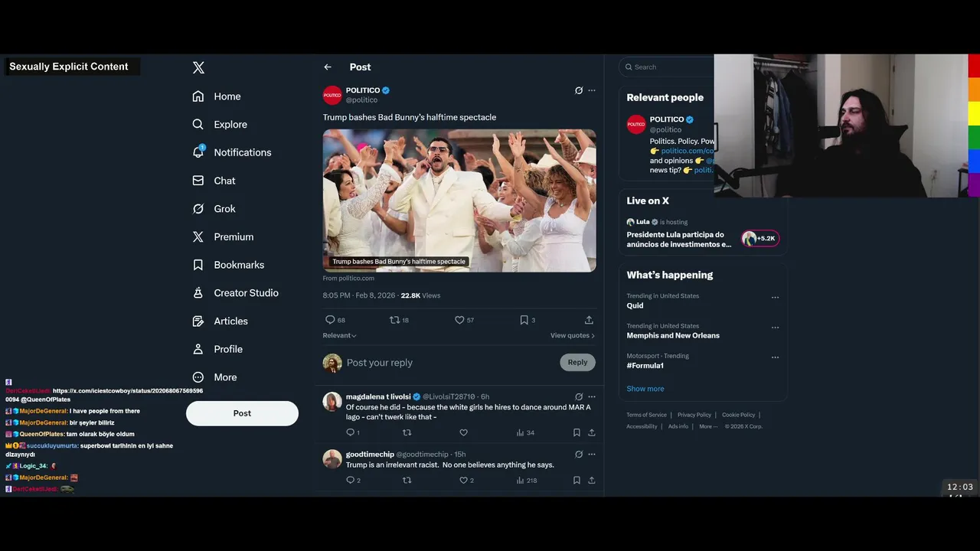The image size is (980, 551).
Task: Open options for Memphis and New Orleans trend
Action: (x=775, y=328)
